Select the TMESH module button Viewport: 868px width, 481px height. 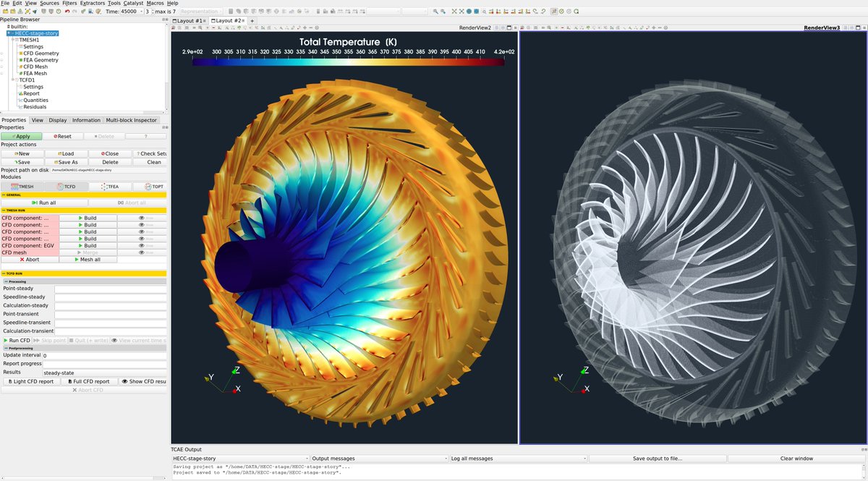[22, 186]
